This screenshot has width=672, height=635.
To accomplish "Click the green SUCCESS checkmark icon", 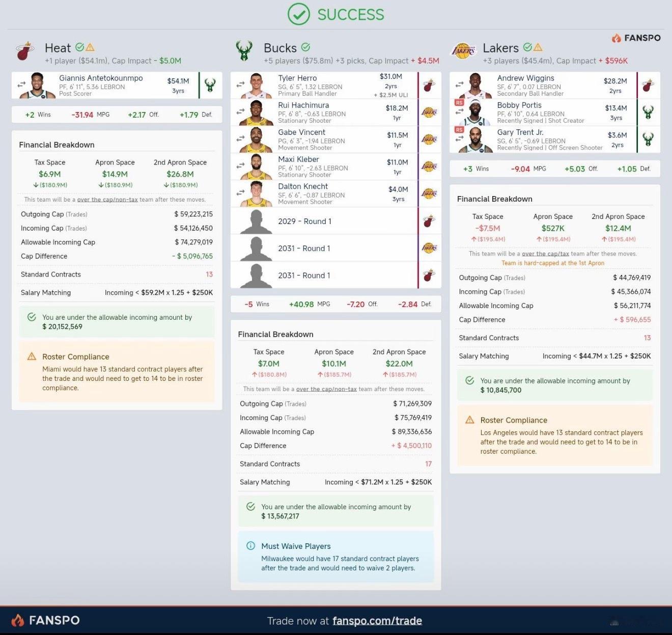I will 298,14.
